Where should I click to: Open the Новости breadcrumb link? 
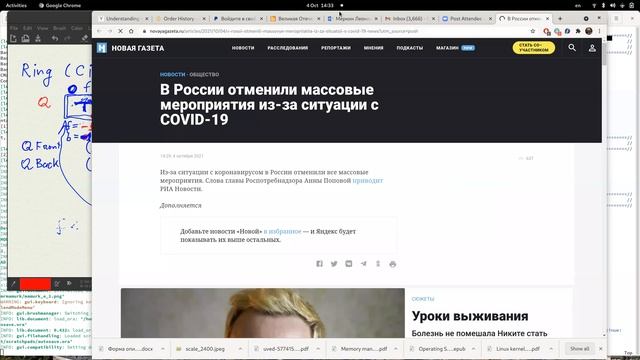[x=172, y=74]
